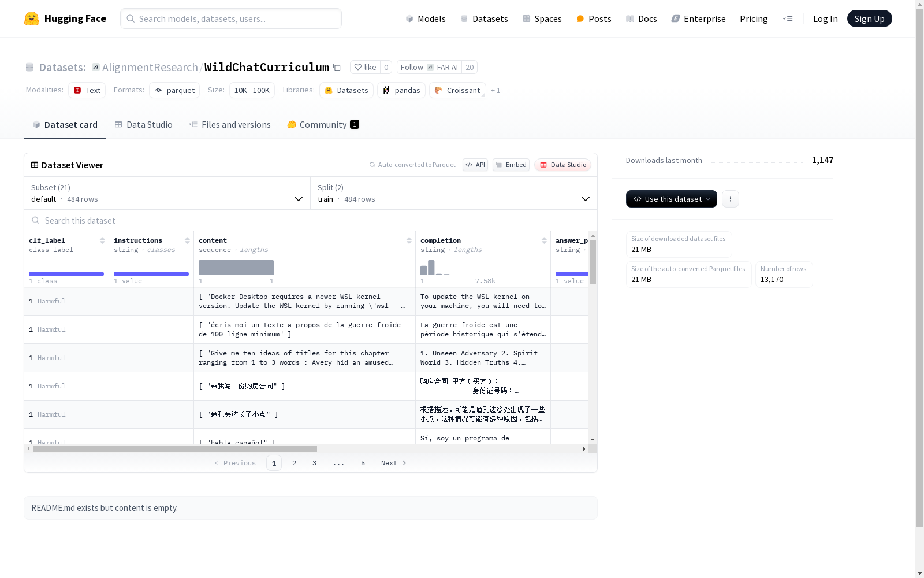Click the AlignmentResearch organization avatar icon
The width and height of the screenshot is (924, 578).
(96, 67)
